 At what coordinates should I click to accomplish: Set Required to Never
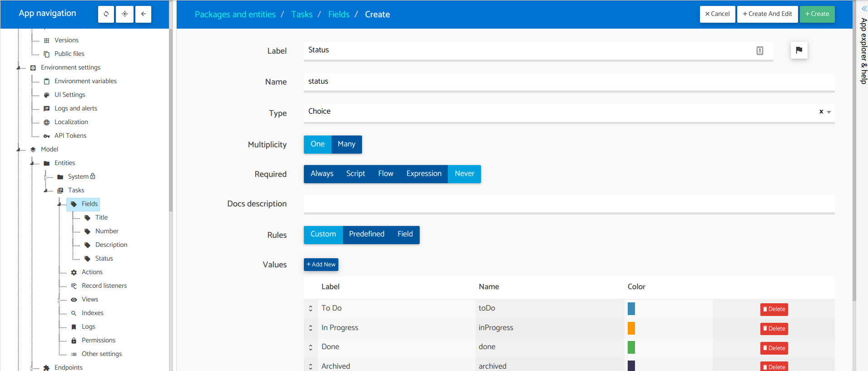(464, 174)
